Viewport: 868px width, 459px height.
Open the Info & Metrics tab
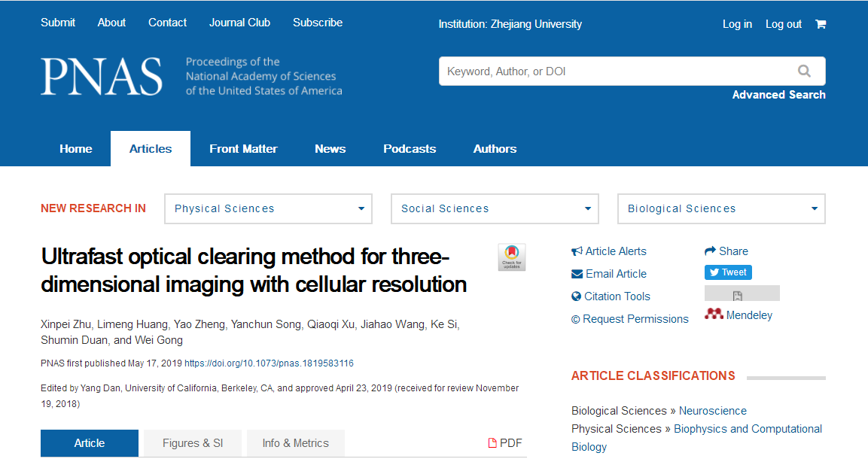pyautogui.click(x=295, y=443)
